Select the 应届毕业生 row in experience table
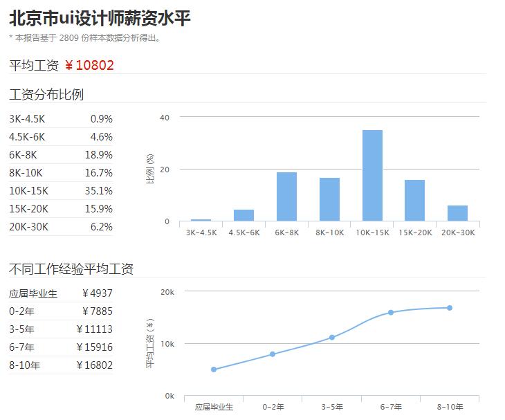The image size is (505, 420). tap(61, 293)
